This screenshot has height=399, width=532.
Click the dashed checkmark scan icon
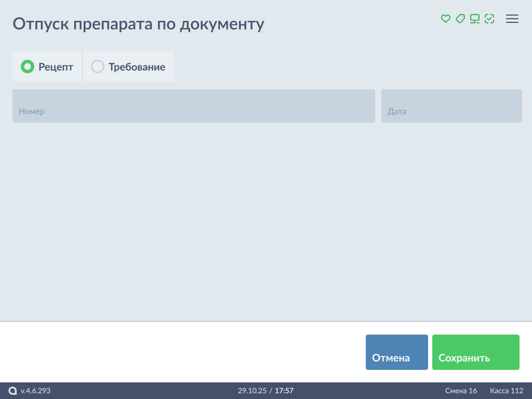[489, 19]
